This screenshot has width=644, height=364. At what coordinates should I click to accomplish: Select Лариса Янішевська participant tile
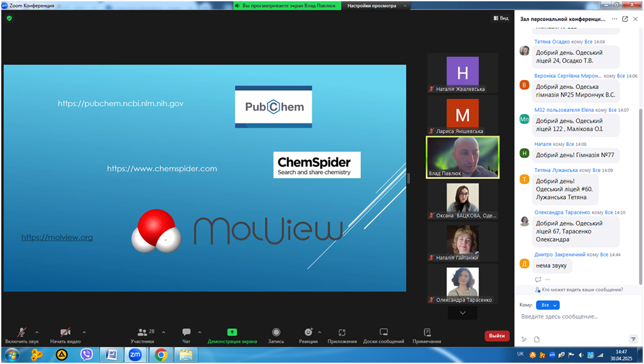point(463,115)
